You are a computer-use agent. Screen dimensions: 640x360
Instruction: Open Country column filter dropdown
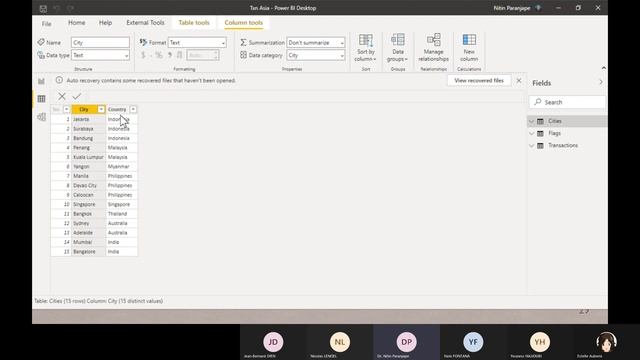click(133, 109)
